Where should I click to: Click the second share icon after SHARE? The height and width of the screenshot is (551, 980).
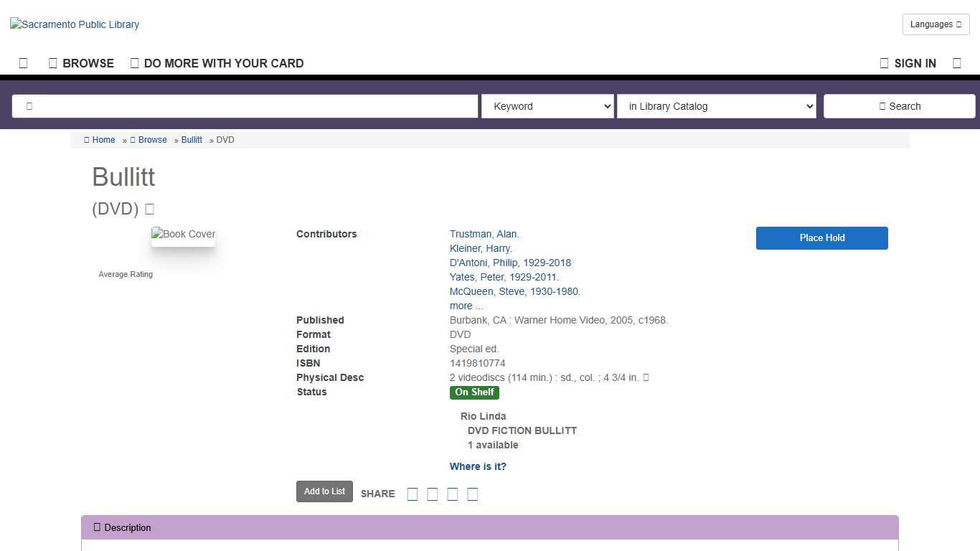click(x=433, y=494)
